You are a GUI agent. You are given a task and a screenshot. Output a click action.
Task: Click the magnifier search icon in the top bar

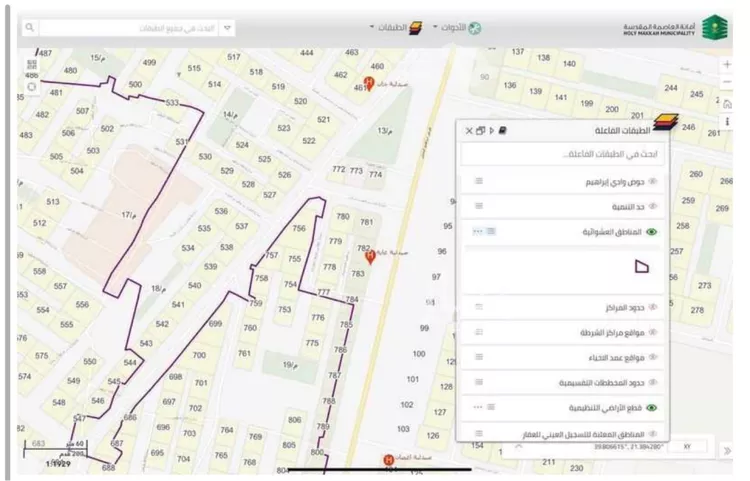click(x=30, y=28)
